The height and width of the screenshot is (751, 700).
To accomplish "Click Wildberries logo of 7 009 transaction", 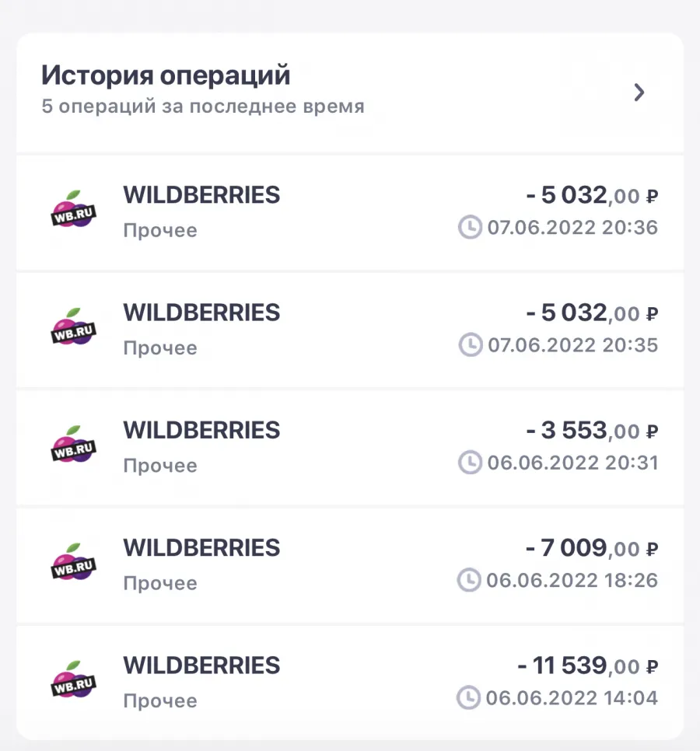I will tap(73, 562).
